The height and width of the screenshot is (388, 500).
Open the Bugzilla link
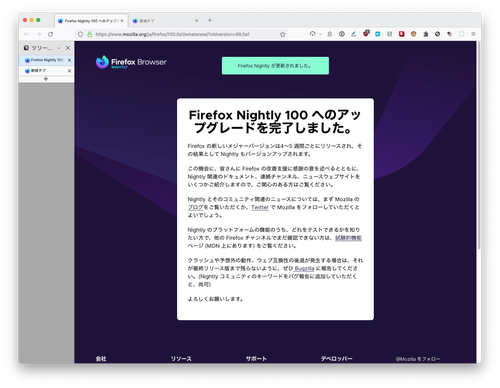[x=304, y=269]
